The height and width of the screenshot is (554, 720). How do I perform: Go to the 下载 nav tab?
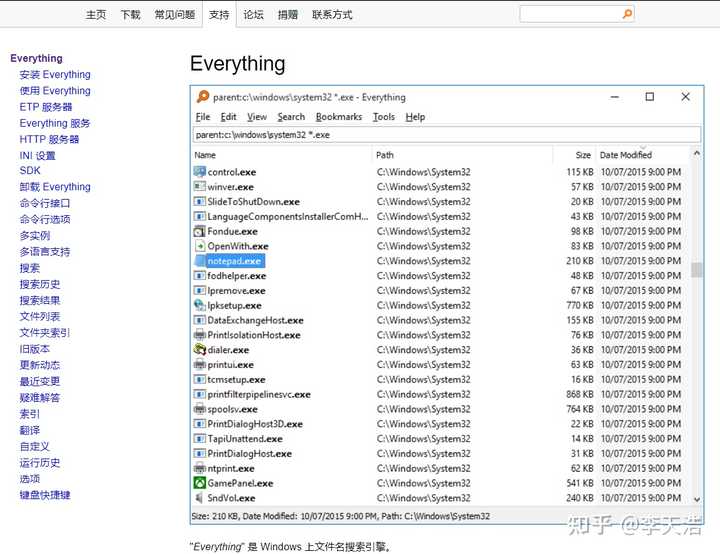click(x=130, y=15)
